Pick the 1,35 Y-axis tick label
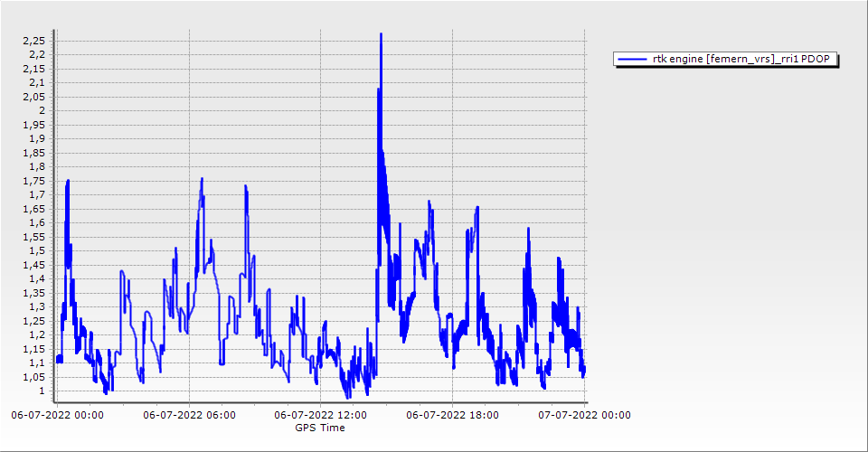868x452 pixels. pos(34,293)
